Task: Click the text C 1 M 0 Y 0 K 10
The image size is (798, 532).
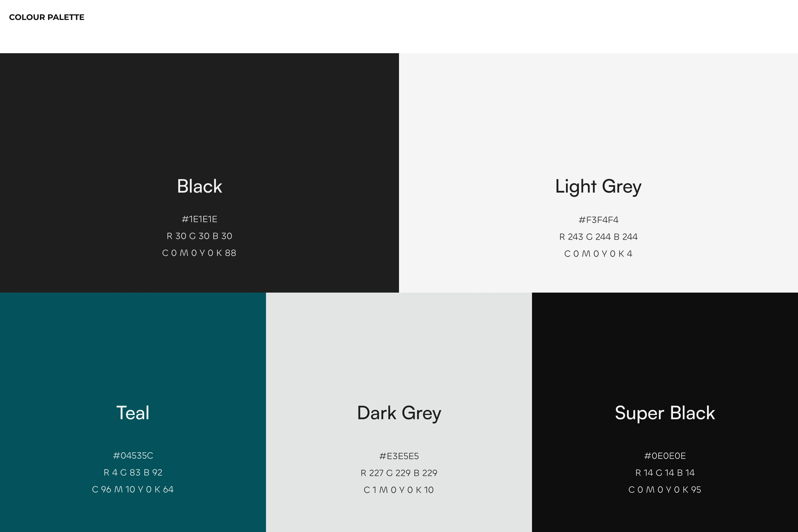Action: tap(399, 490)
